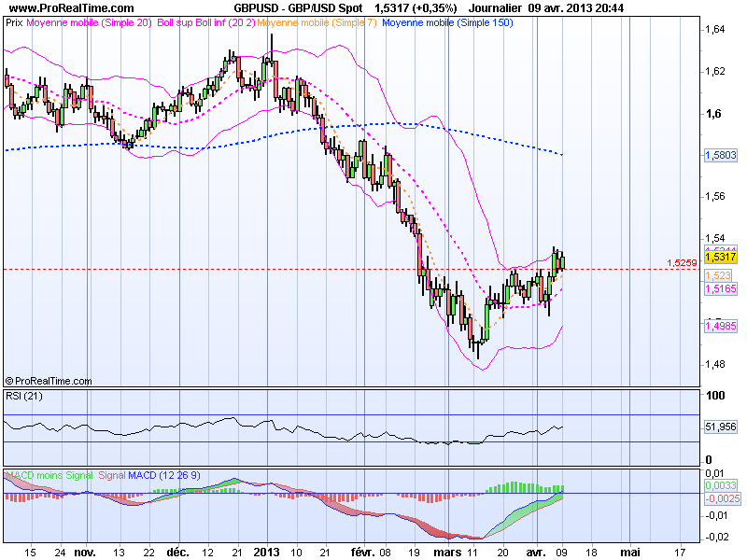The height and width of the screenshot is (560, 747).
Task: Click the 1,54 price axis label
Action: click(714, 238)
